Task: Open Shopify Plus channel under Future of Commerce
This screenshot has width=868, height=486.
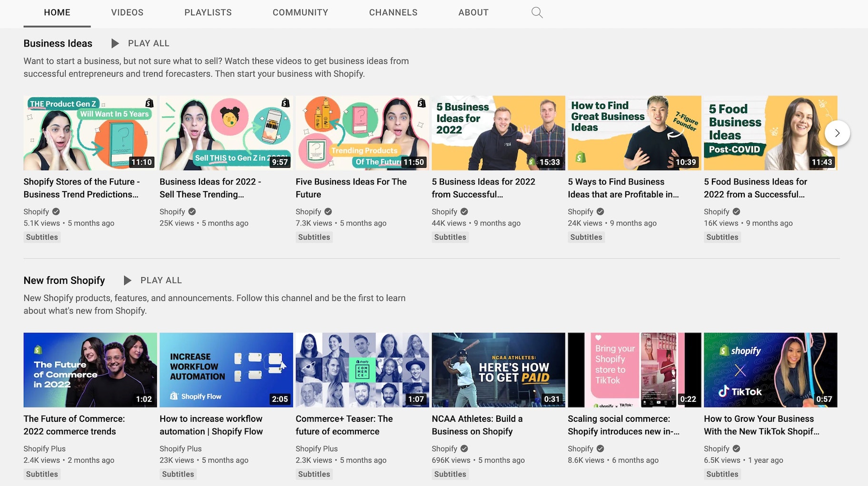Action: pos(45,448)
